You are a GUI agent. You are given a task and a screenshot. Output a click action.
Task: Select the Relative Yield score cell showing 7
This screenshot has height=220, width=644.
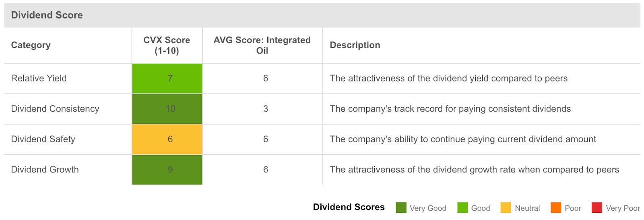(167, 78)
